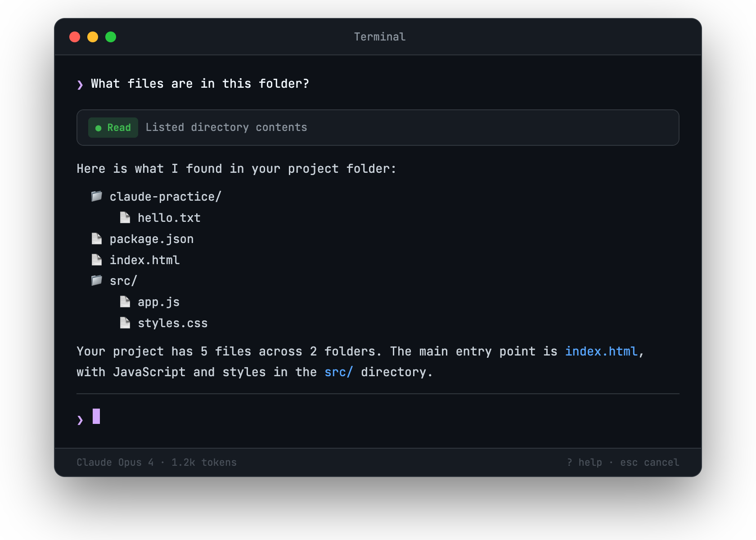Image resolution: width=756 pixels, height=540 pixels.
Task: Click the file icon beside package.json
Action: point(97,238)
